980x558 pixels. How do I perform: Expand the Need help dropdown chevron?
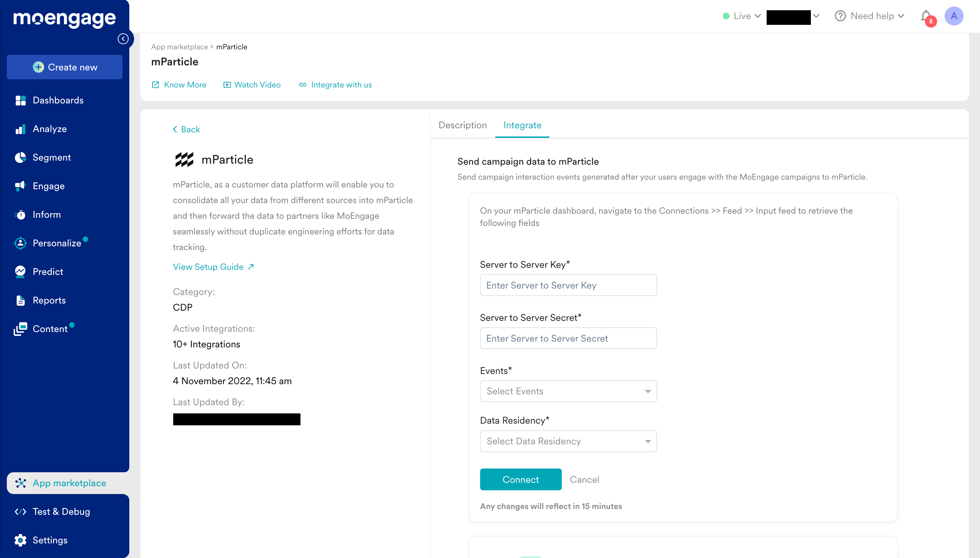pos(901,16)
